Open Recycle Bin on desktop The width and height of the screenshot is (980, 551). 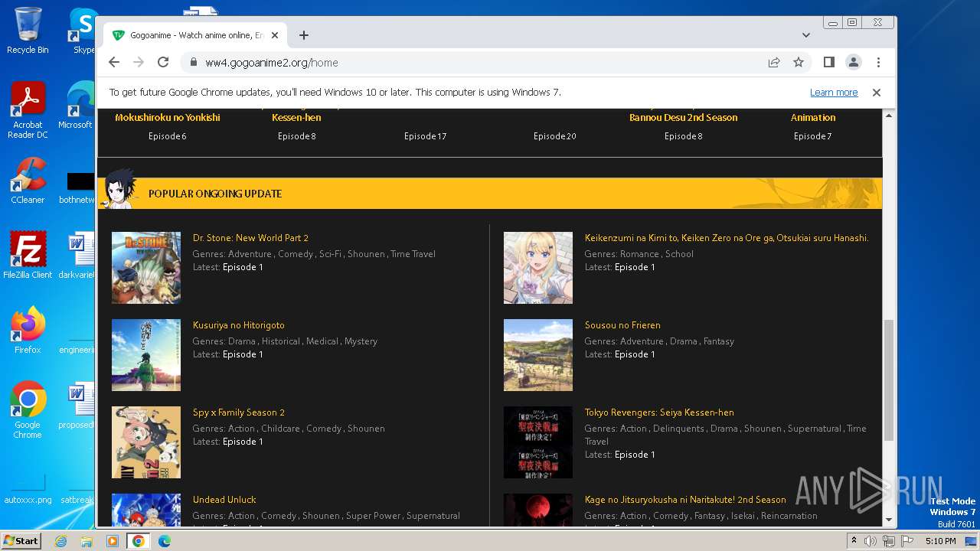[x=28, y=31]
